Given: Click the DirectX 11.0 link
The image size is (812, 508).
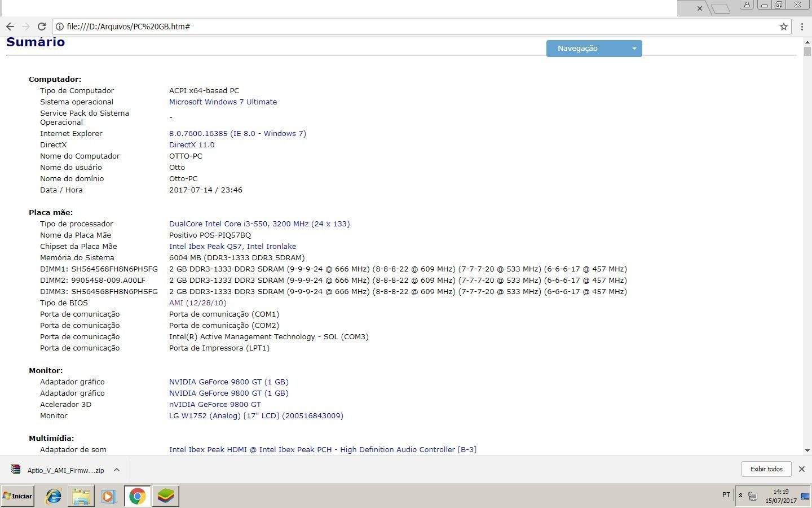Looking at the screenshot, I should [192, 145].
